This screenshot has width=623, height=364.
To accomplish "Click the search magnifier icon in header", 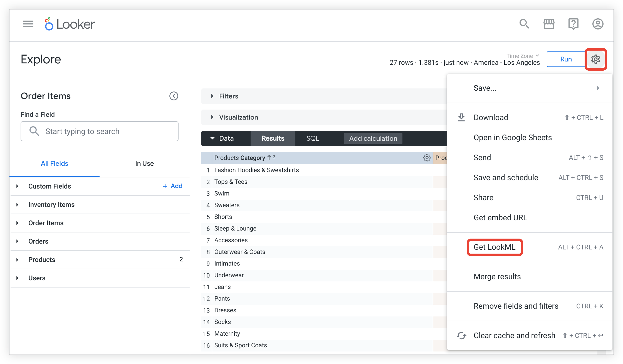I will point(524,24).
